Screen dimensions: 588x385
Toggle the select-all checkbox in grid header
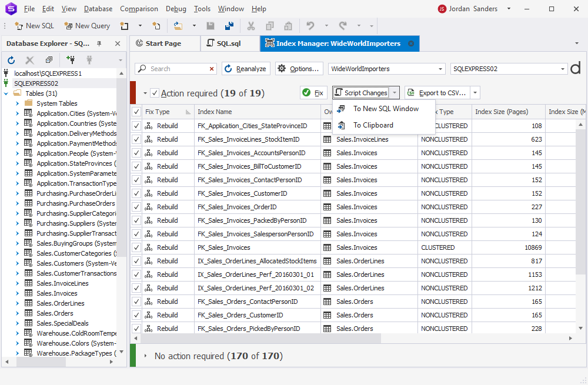pyautogui.click(x=136, y=112)
